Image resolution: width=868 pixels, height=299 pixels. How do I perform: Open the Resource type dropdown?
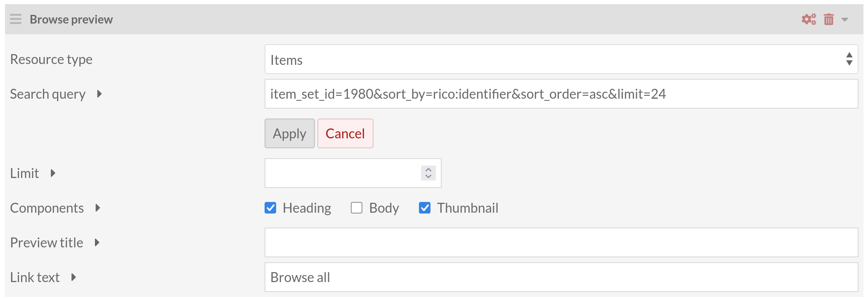pyautogui.click(x=561, y=59)
